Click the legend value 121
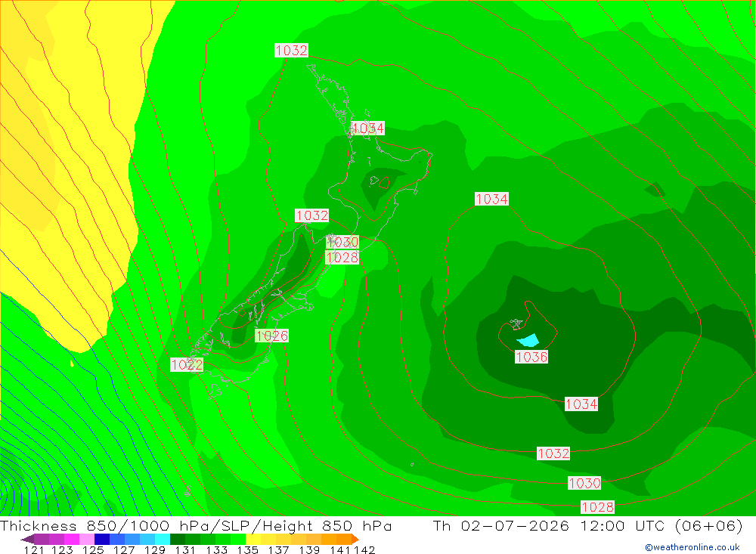Viewport: 756px width, 554px height. [34, 549]
